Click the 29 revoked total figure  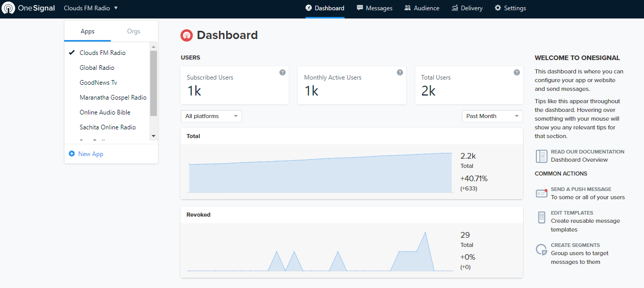[x=465, y=235]
